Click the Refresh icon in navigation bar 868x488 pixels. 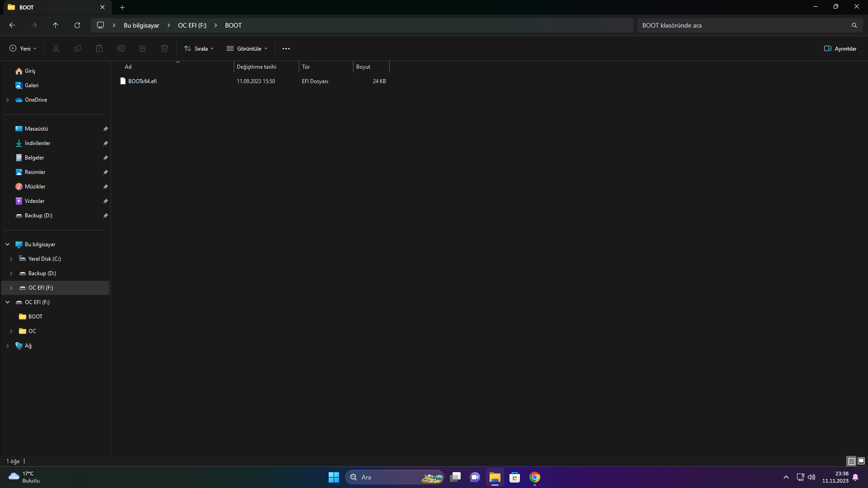tap(77, 25)
